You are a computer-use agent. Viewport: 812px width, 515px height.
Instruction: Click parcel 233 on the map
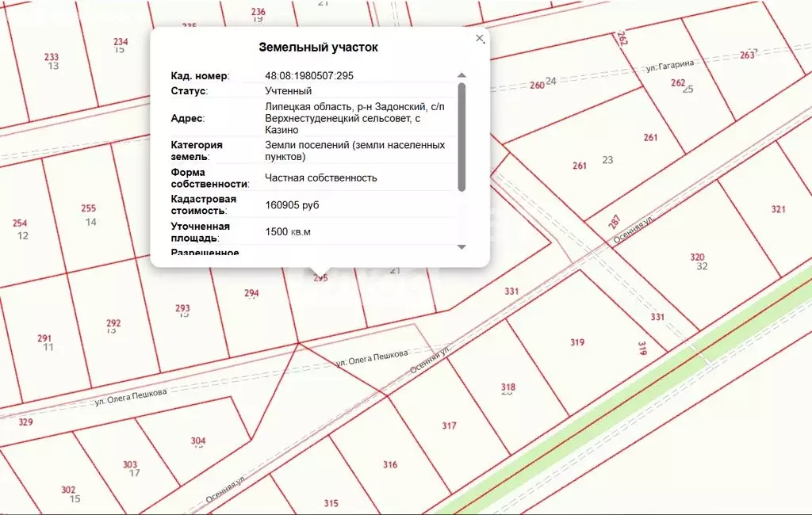[51, 57]
